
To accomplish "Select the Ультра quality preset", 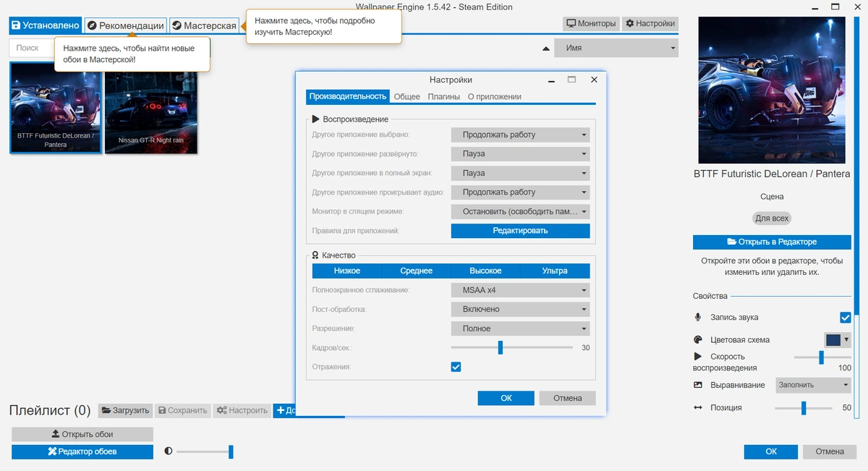I will [555, 271].
